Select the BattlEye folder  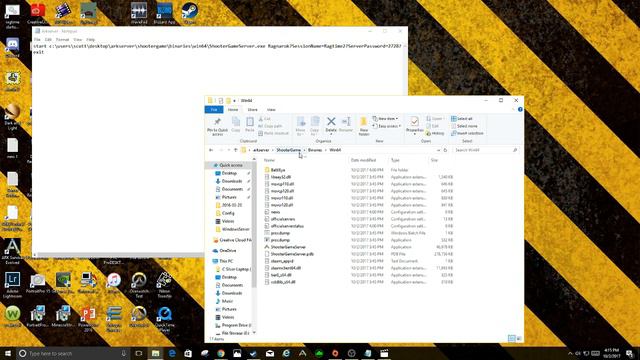(x=278, y=170)
